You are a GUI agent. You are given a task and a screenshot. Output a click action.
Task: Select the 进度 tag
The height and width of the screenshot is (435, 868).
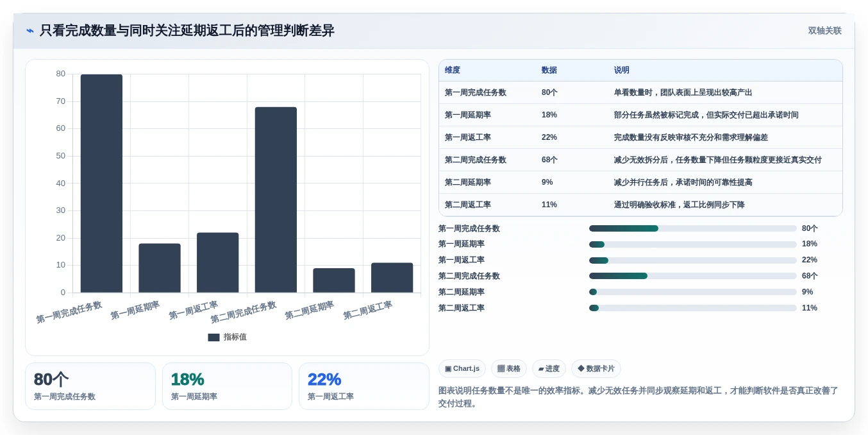tap(549, 368)
